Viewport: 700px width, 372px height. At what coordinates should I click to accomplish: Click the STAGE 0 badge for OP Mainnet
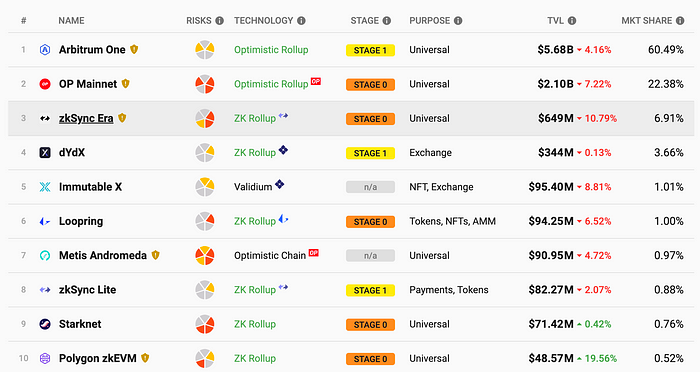pos(371,84)
